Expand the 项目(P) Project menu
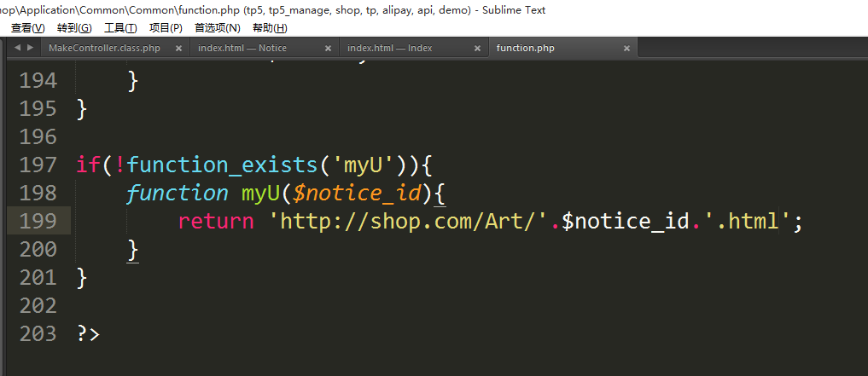 [166, 28]
